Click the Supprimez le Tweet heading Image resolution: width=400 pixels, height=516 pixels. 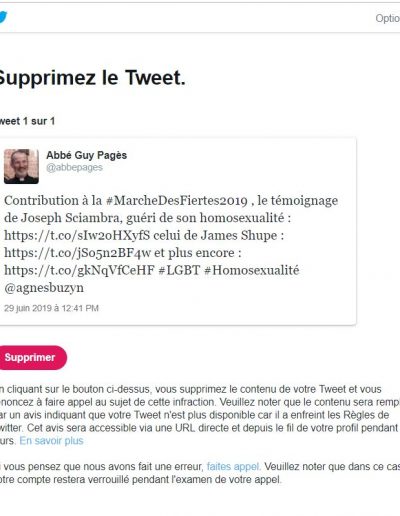click(x=92, y=78)
